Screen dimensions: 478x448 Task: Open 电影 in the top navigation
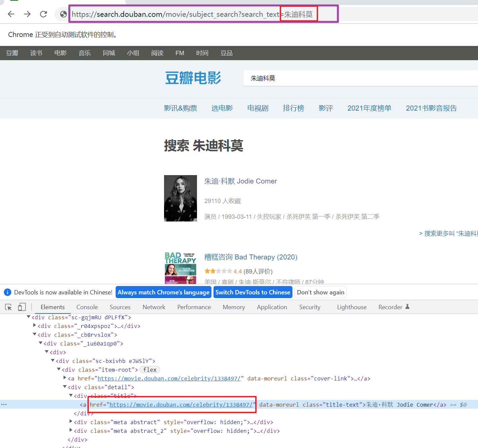click(x=61, y=53)
